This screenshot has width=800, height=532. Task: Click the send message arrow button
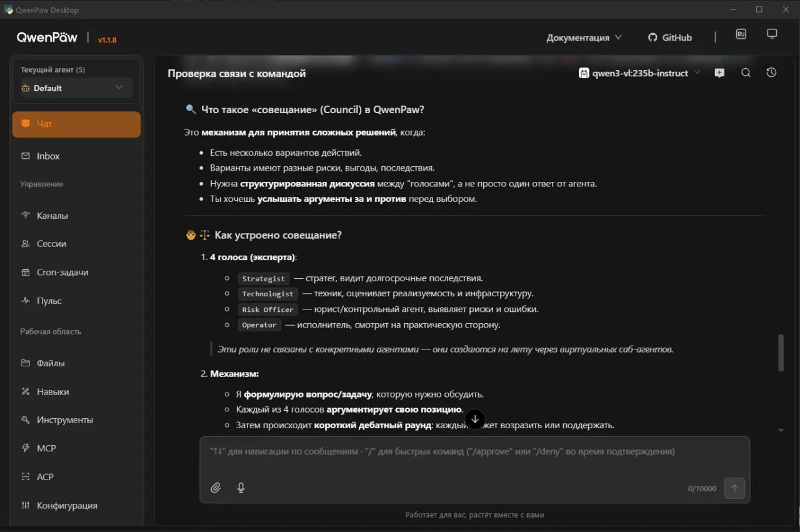[x=734, y=488]
